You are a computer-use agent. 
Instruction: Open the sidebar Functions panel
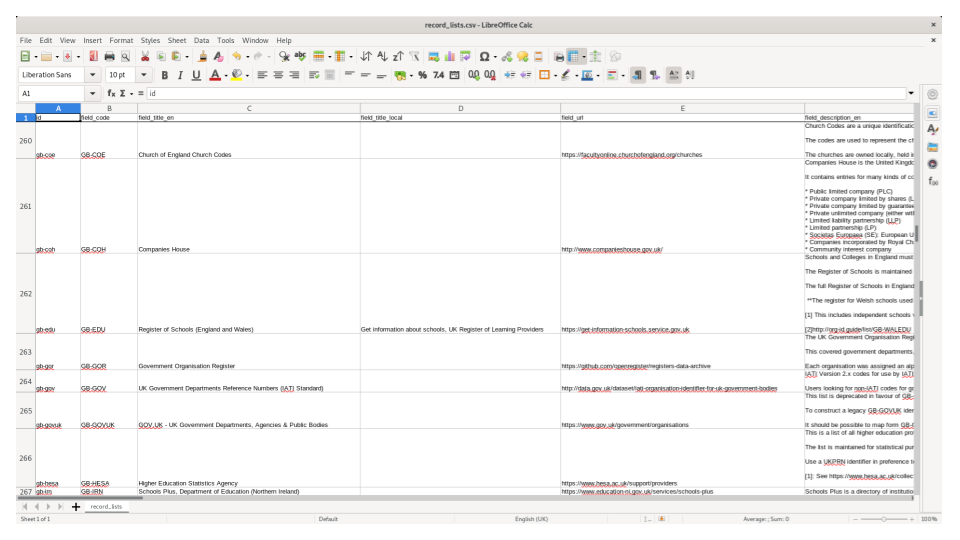click(932, 181)
